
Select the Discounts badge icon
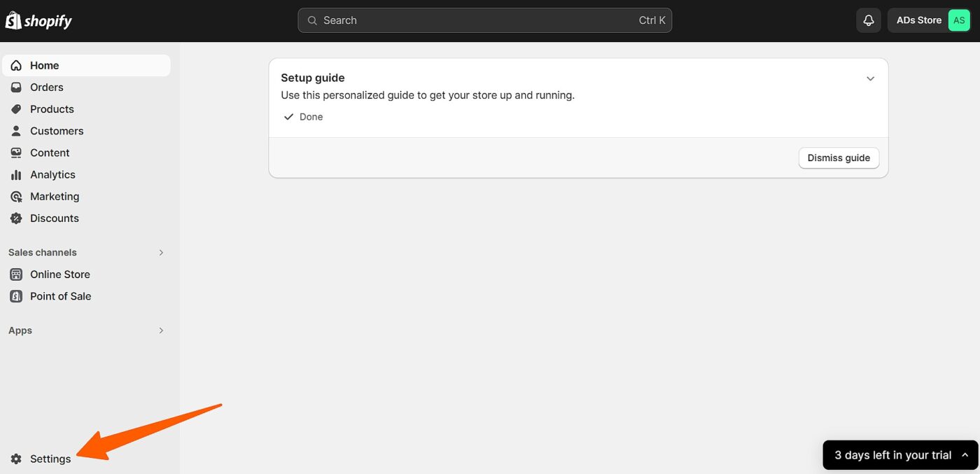(16, 218)
